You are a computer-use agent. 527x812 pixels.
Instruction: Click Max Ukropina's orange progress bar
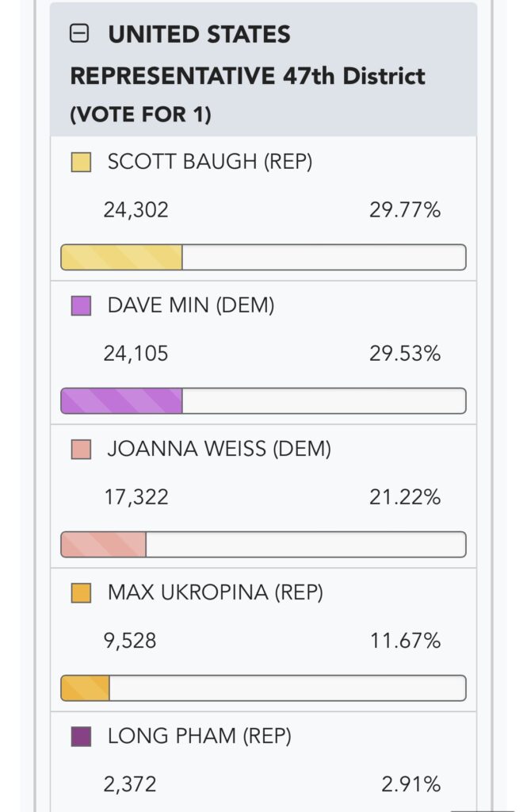263,688
